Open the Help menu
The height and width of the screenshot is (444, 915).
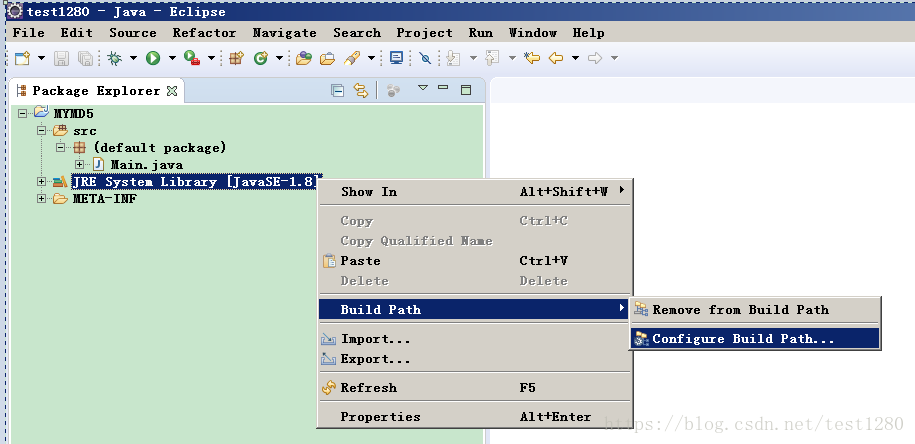588,33
